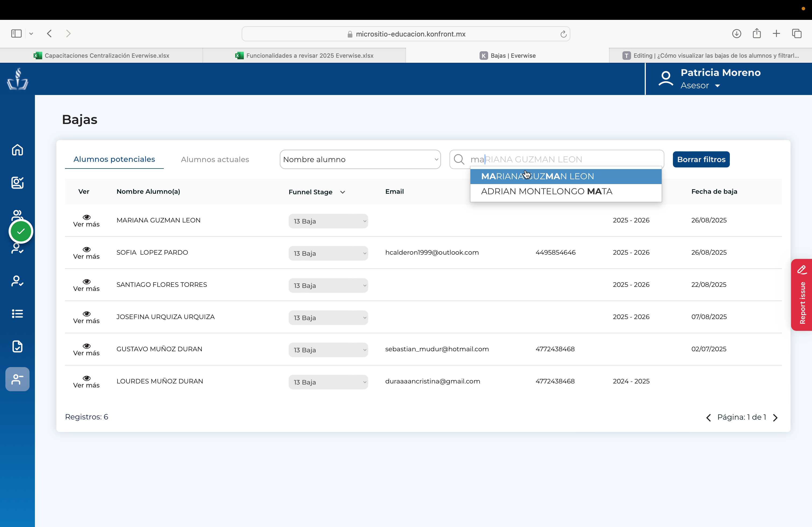Screen dimensions: 812x527
Task: Switch to the Alumnos potenciales tab
Action: [114, 159]
